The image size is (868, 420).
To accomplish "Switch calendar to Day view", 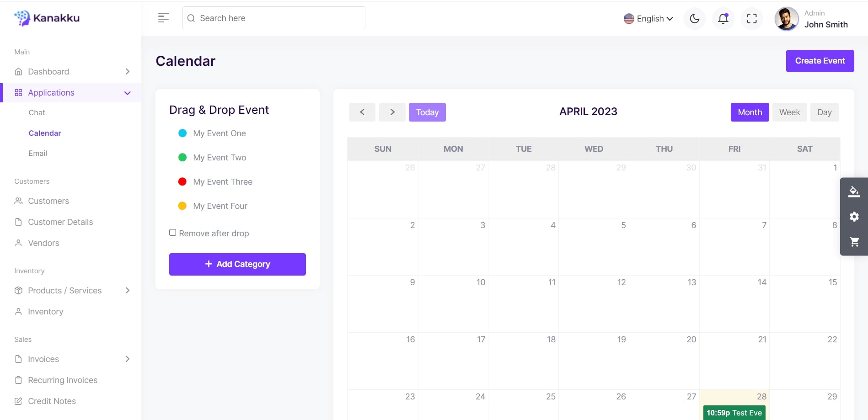I will [824, 112].
